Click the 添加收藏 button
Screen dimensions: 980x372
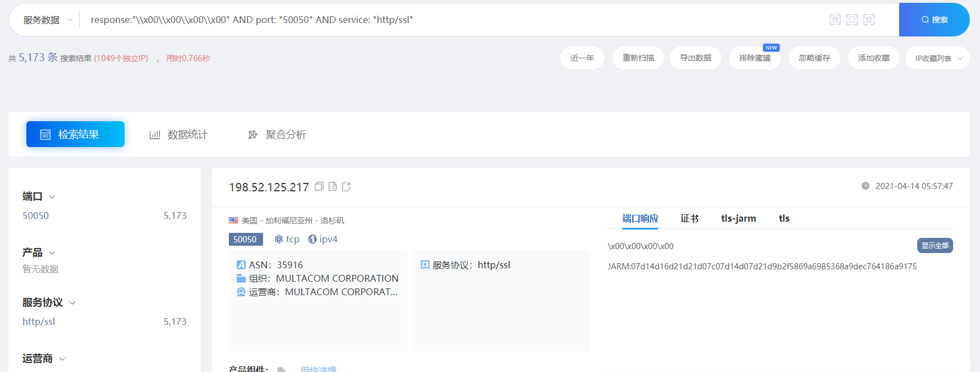(x=873, y=58)
